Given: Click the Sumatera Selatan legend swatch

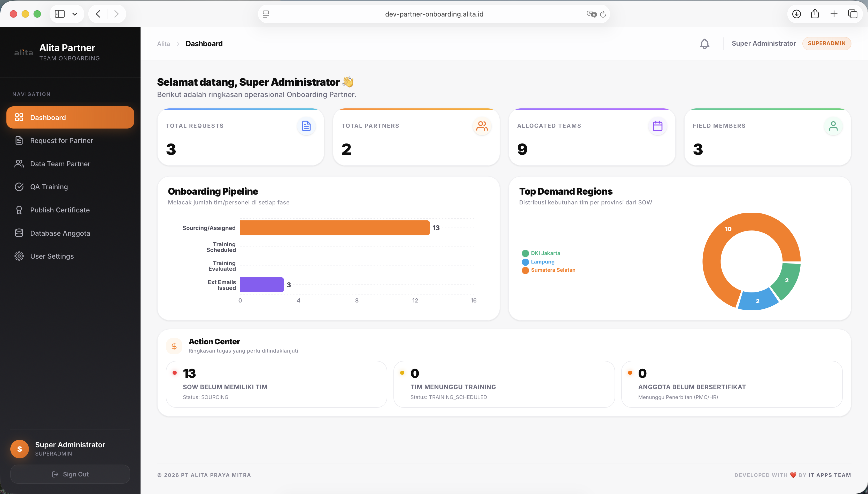Looking at the screenshot, I should coord(525,270).
